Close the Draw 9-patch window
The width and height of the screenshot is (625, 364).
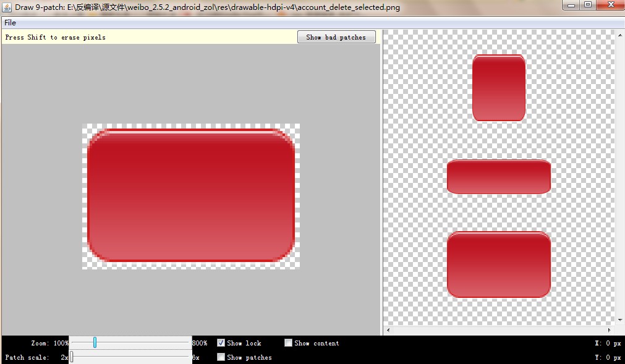click(x=611, y=5)
